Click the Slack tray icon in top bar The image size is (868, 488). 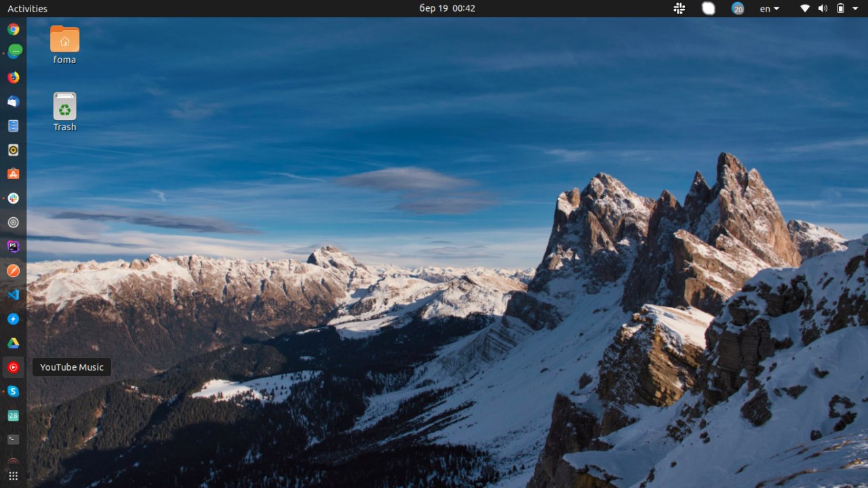click(679, 8)
